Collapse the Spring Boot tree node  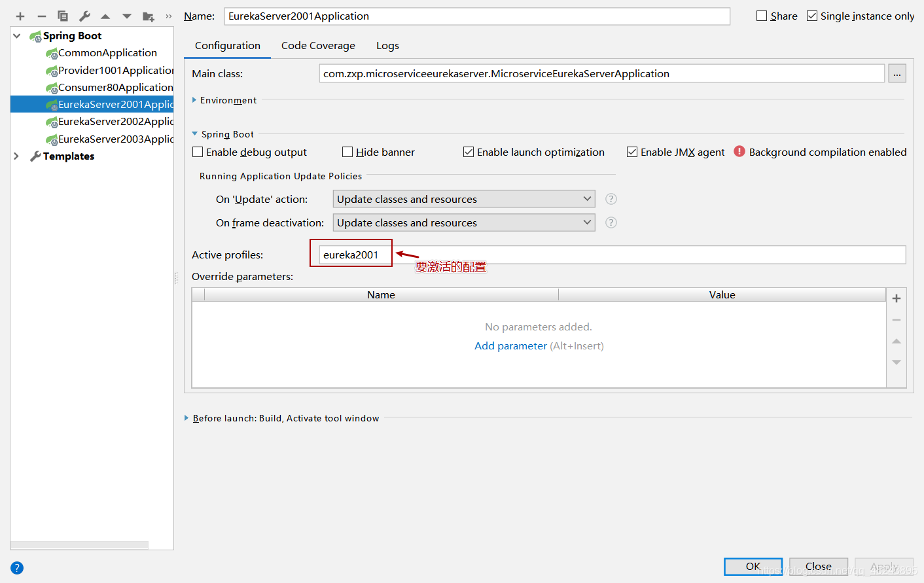(x=17, y=36)
